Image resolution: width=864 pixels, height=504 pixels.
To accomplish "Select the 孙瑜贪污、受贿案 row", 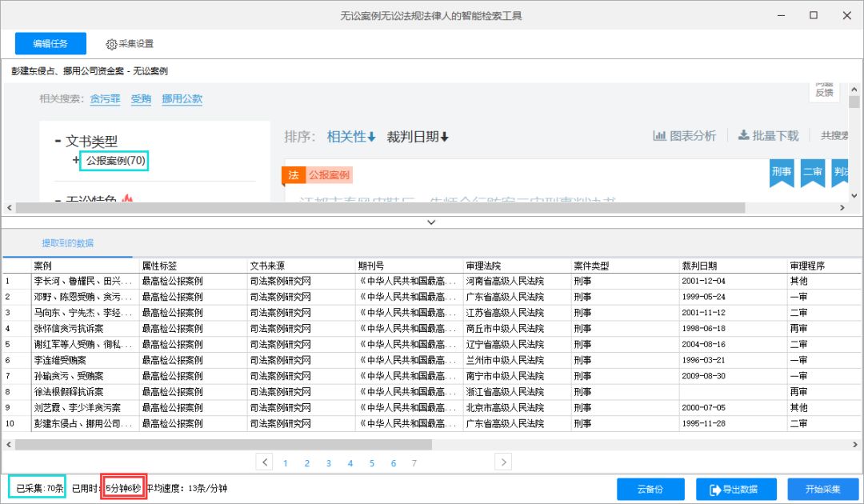I will tap(431, 376).
